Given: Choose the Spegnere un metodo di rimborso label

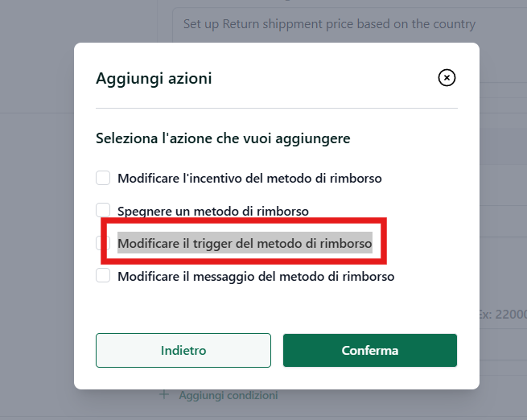Looking at the screenshot, I should tap(213, 211).
